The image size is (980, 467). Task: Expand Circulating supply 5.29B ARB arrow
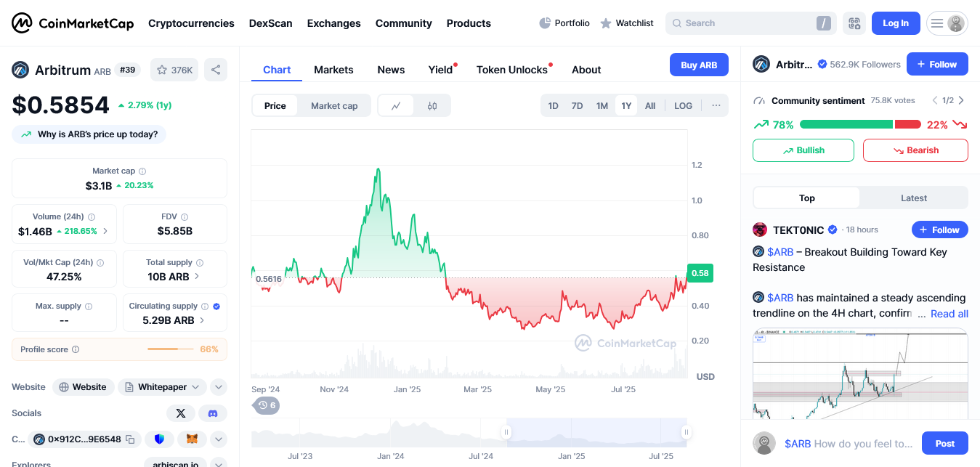pos(202,320)
